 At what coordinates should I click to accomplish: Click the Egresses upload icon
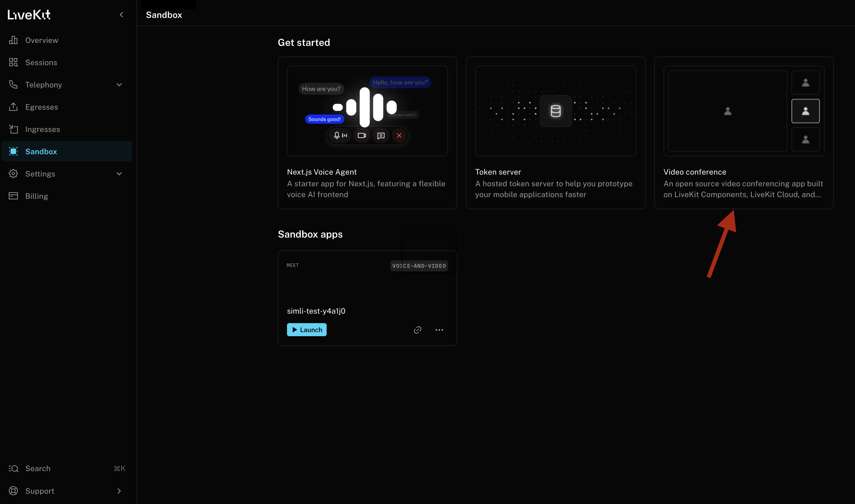(13, 107)
